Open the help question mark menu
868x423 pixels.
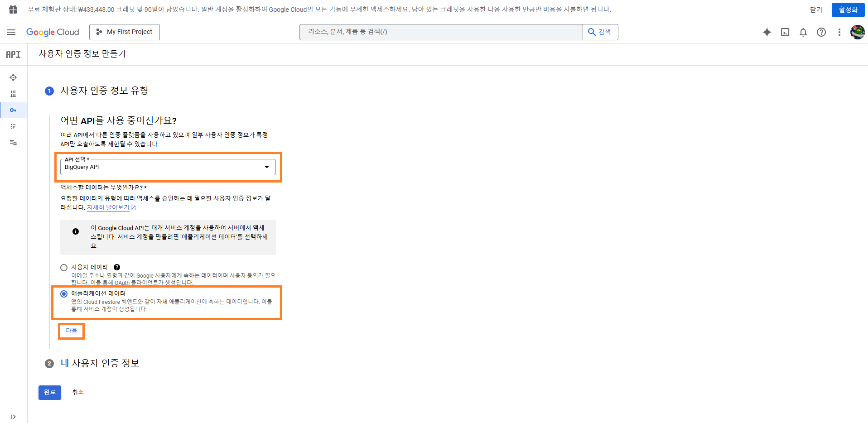(x=821, y=32)
